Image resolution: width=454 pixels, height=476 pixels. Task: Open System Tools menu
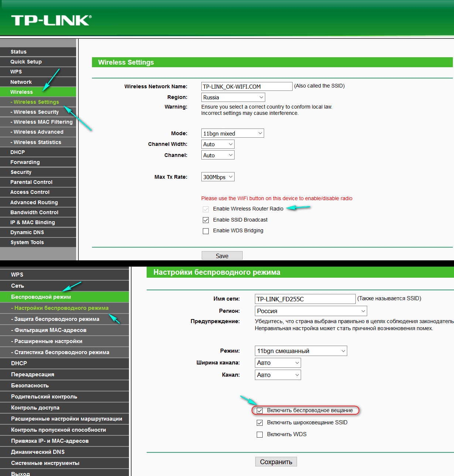coord(38,242)
